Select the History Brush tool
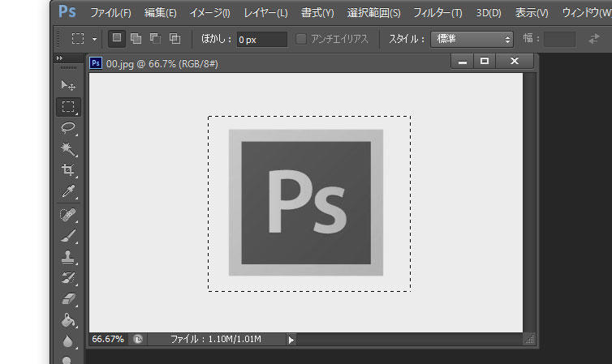 pyautogui.click(x=68, y=278)
